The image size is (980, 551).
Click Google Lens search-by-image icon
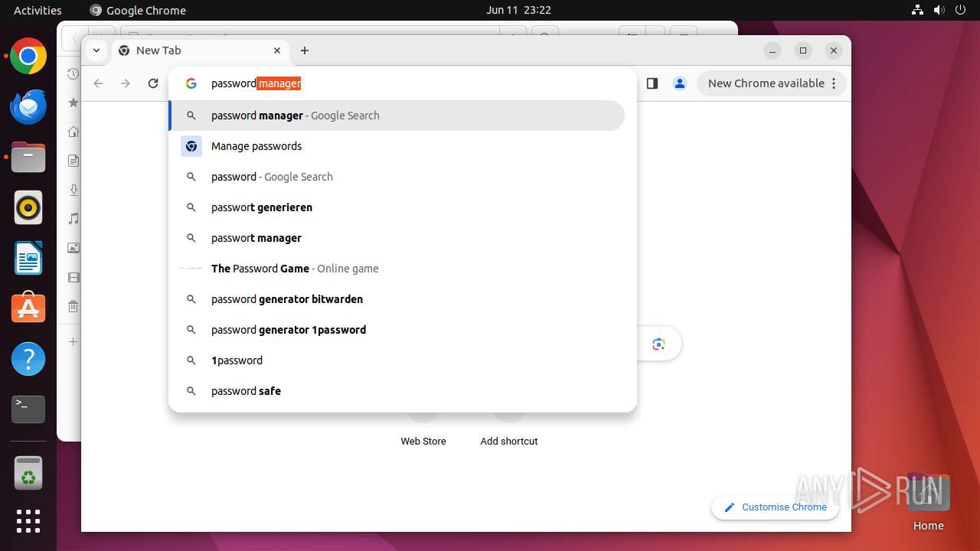[x=658, y=344]
